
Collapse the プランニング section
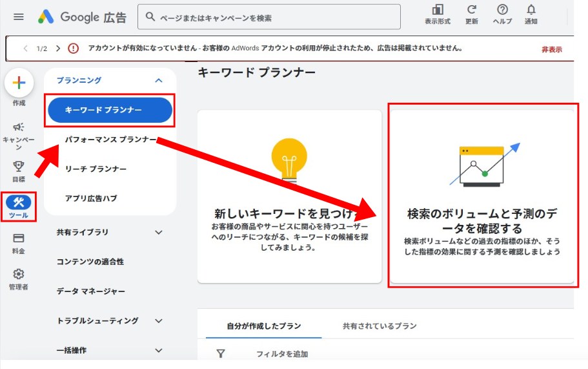pyautogui.click(x=159, y=80)
